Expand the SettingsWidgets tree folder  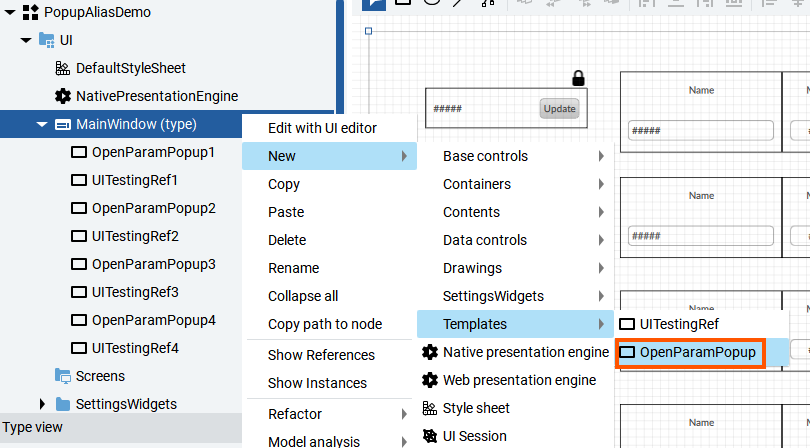coord(42,404)
